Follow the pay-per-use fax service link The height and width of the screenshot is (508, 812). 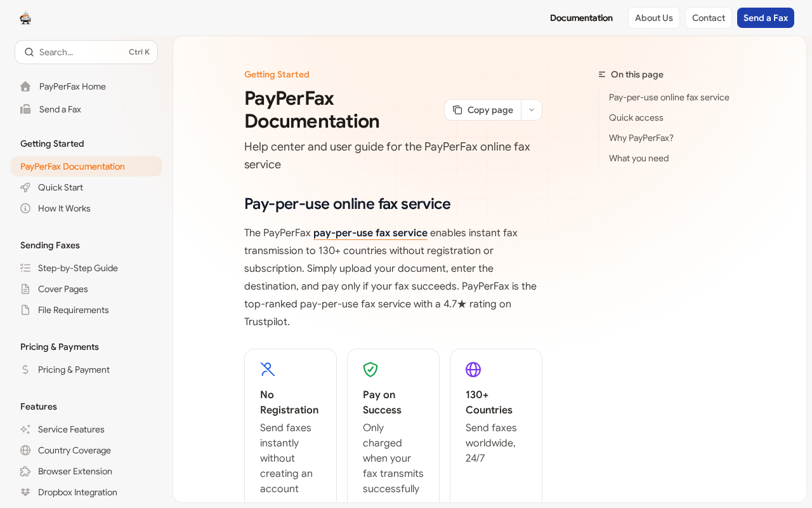coord(370,233)
